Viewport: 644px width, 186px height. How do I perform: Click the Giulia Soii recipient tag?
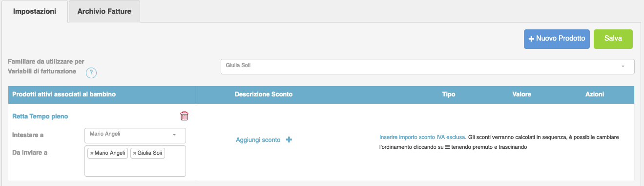[148, 153]
